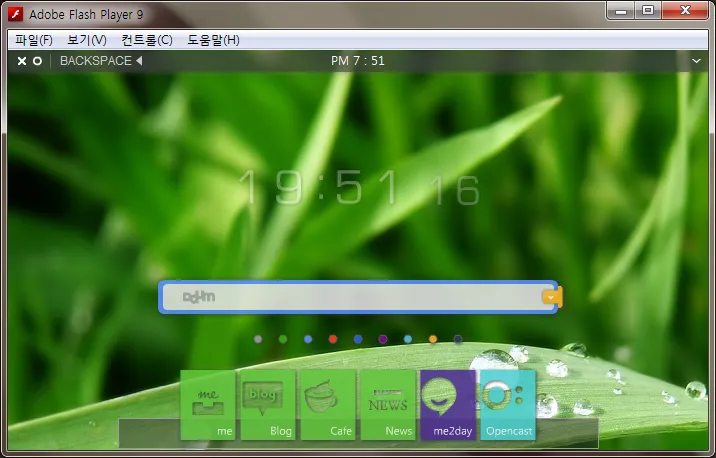Image resolution: width=716 pixels, height=458 pixels.
Task: Select the purple color dot
Action: point(383,339)
